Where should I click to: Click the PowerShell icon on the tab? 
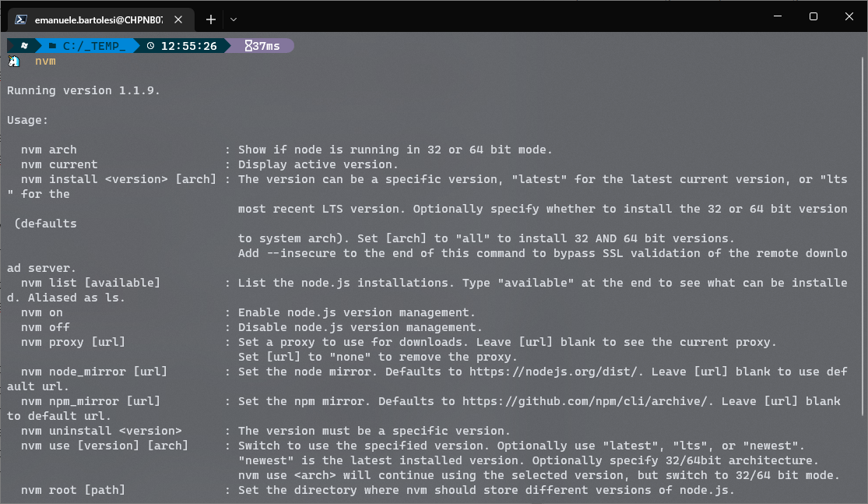coord(22,19)
